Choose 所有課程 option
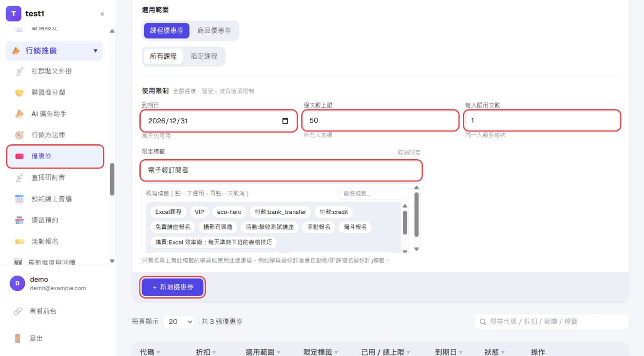The width and height of the screenshot is (644, 356). point(163,56)
